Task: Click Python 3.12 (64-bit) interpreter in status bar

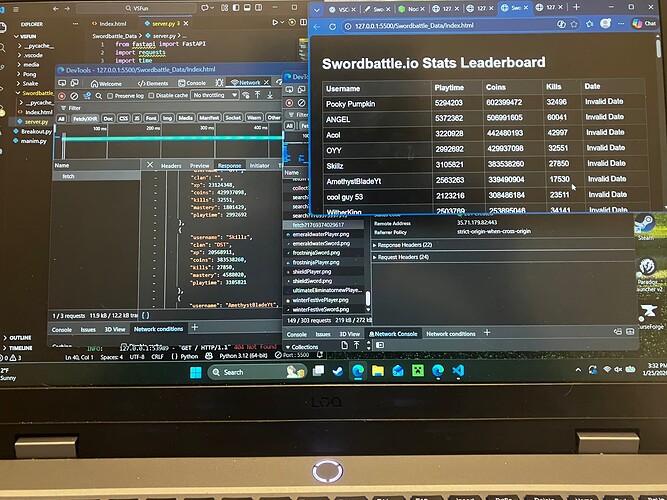Action: (243, 355)
